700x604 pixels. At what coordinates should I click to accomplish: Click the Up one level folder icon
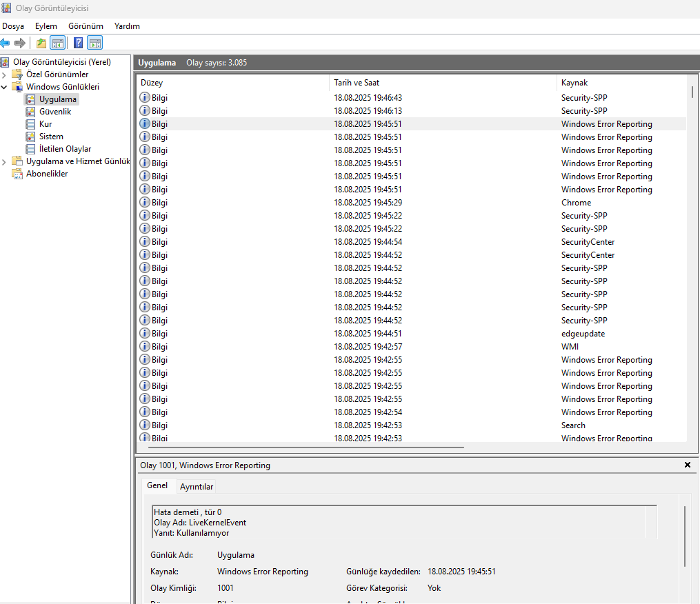point(41,43)
